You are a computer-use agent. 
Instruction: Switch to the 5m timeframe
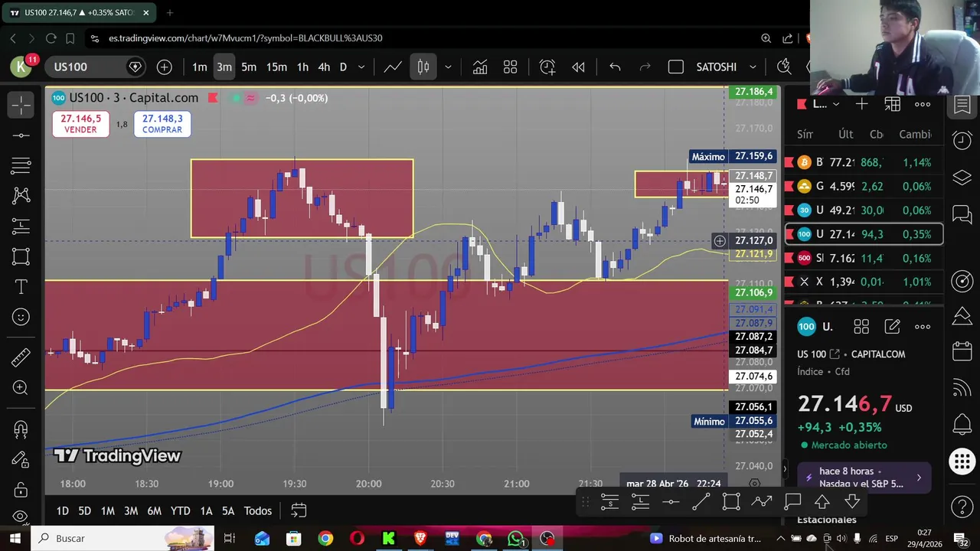click(x=249, y=67)
